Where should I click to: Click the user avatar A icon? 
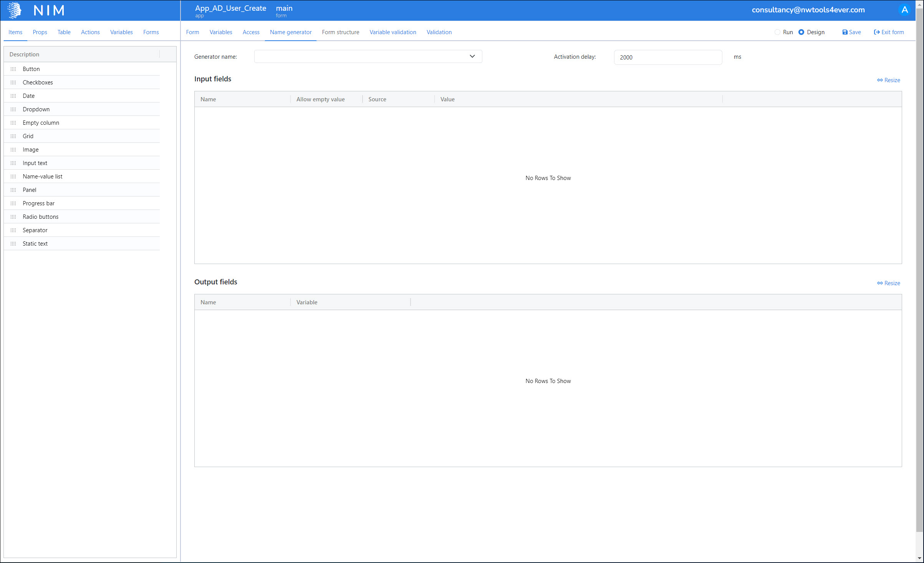point(904,10)
